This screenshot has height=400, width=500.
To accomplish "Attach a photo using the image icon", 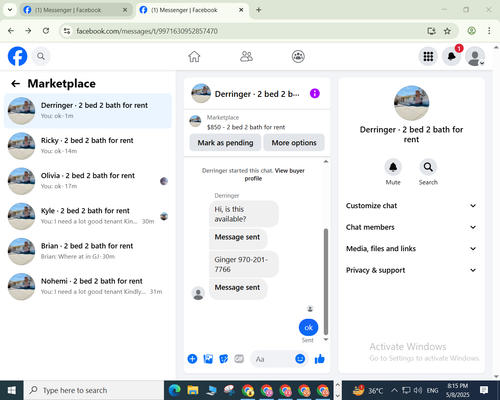I will (208, 359).
